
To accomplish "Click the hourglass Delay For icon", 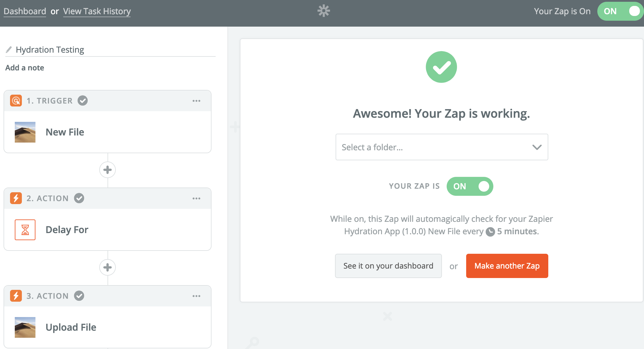I will click(25, 230).
